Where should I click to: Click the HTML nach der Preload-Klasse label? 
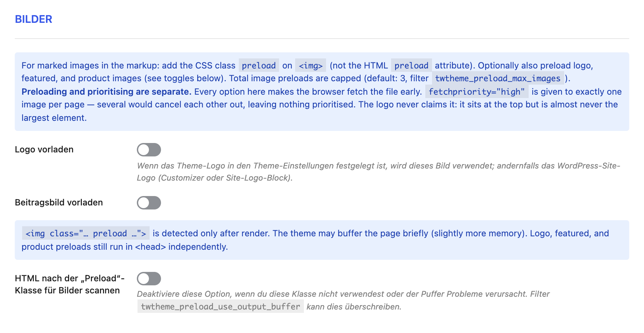pyautogui.click(x=70, y=284)
